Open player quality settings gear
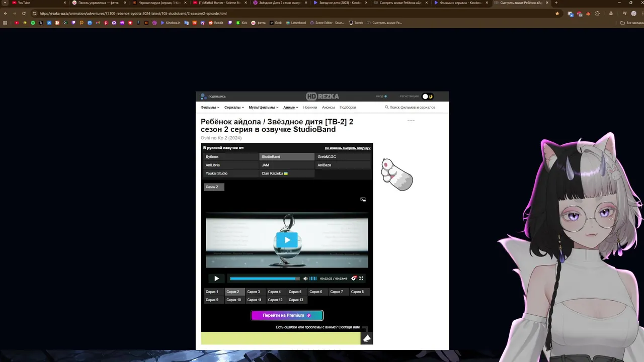The height and width of the screenshot is (362, 644). click(x=354, y=278)
